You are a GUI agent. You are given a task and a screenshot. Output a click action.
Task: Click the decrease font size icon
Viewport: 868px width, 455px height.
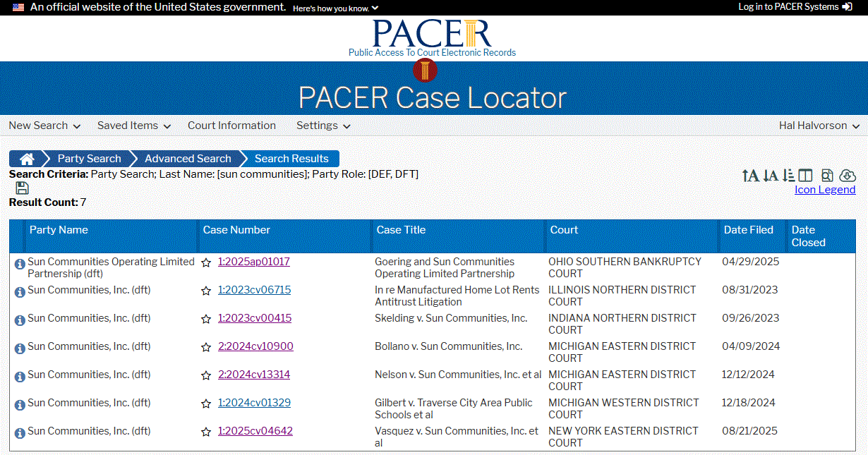click(771, 176)
